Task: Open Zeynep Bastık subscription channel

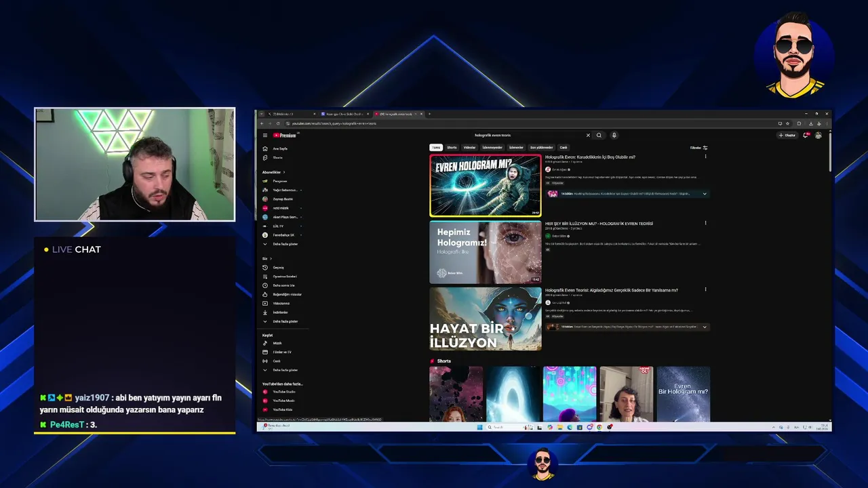Action: [x=283, y=199]
